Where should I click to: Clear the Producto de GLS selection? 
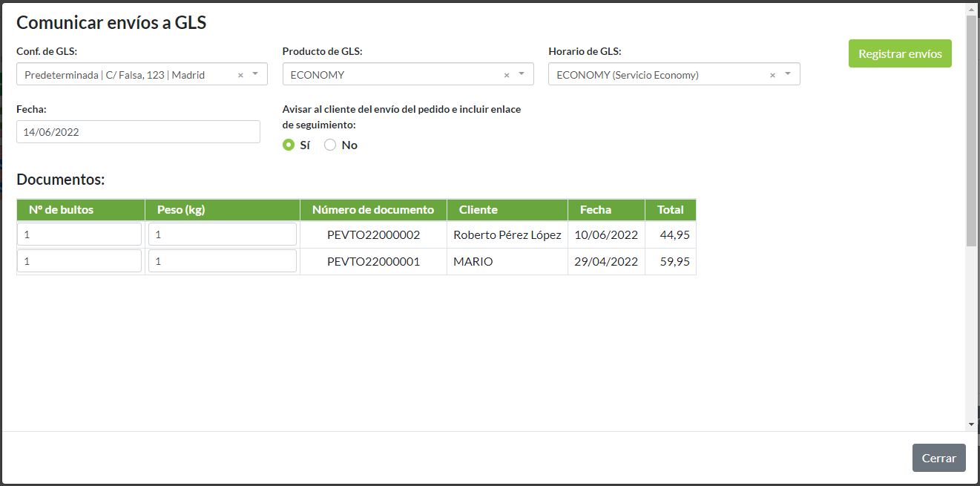coord(507,75)
